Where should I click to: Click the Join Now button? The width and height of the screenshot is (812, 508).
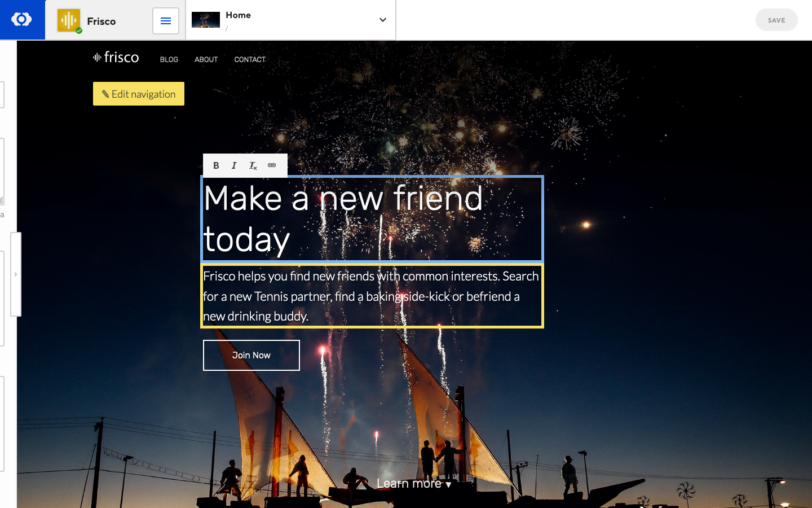[251, 355]
